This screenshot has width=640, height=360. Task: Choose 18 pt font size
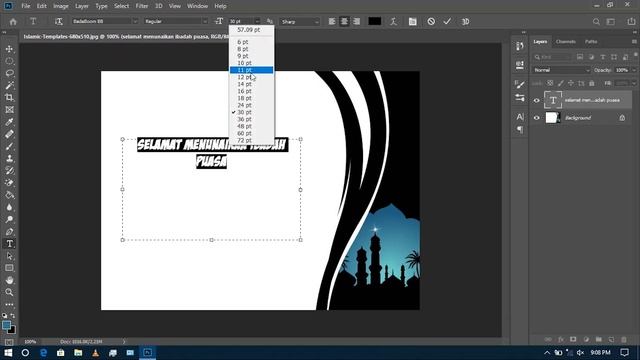pos(251,98)
